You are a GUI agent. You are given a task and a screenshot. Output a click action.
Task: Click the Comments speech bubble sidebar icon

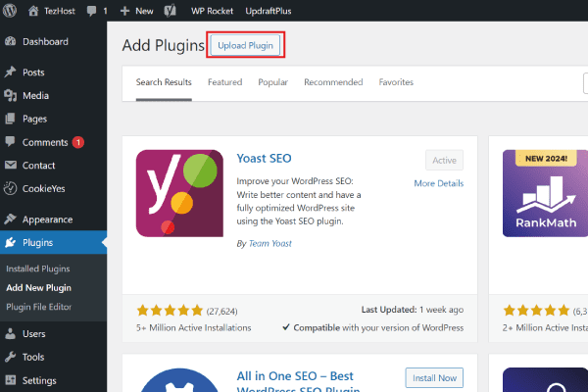pos(10,142)
